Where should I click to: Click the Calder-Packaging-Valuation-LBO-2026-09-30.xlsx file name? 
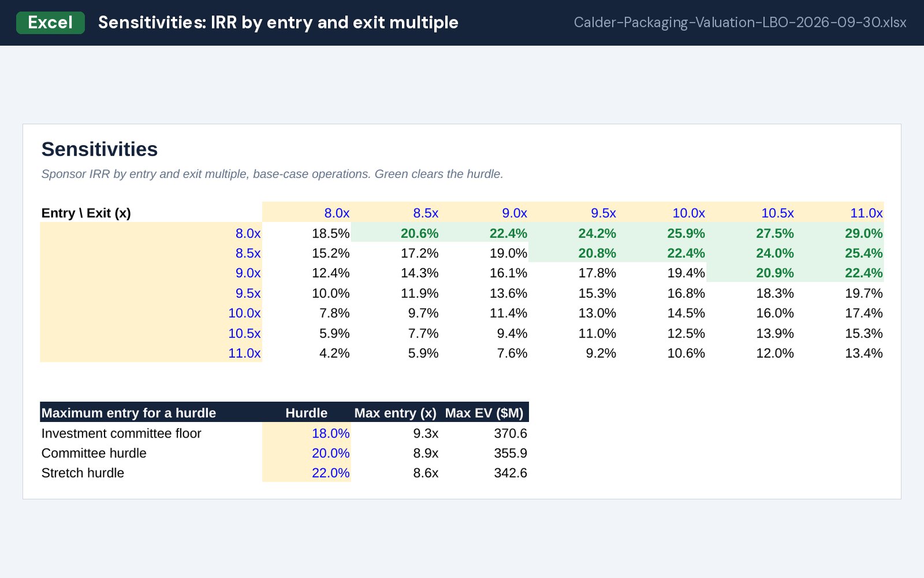(x=740, y=23)
